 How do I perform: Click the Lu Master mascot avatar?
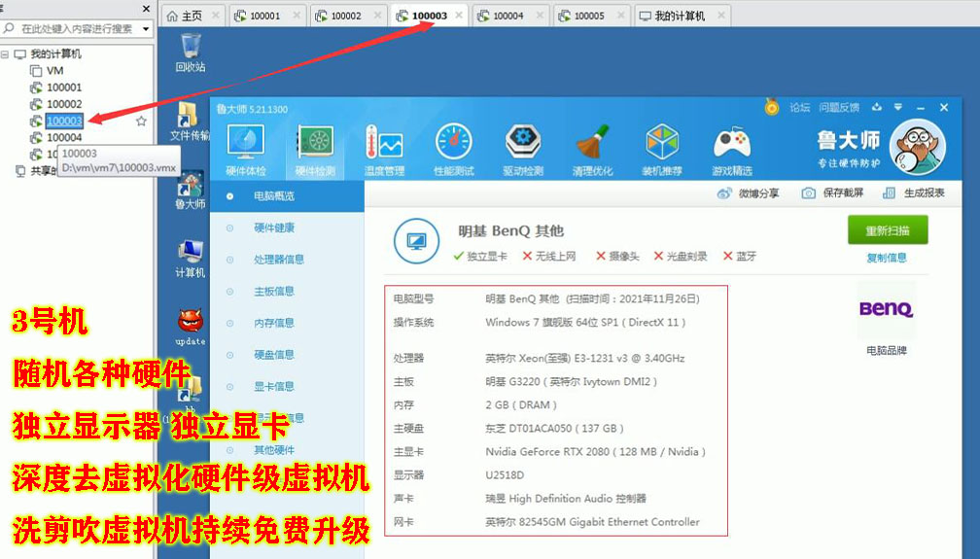pos(918,147)
